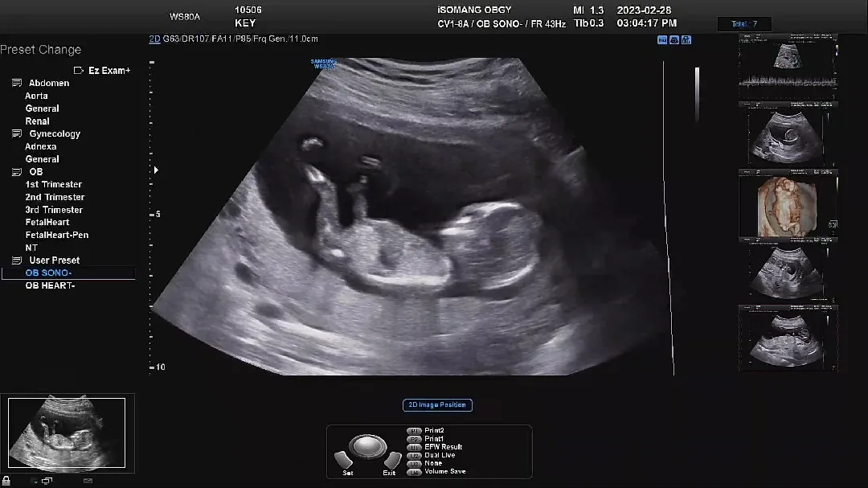Click the dim network icon in status bar

[88, 481]
